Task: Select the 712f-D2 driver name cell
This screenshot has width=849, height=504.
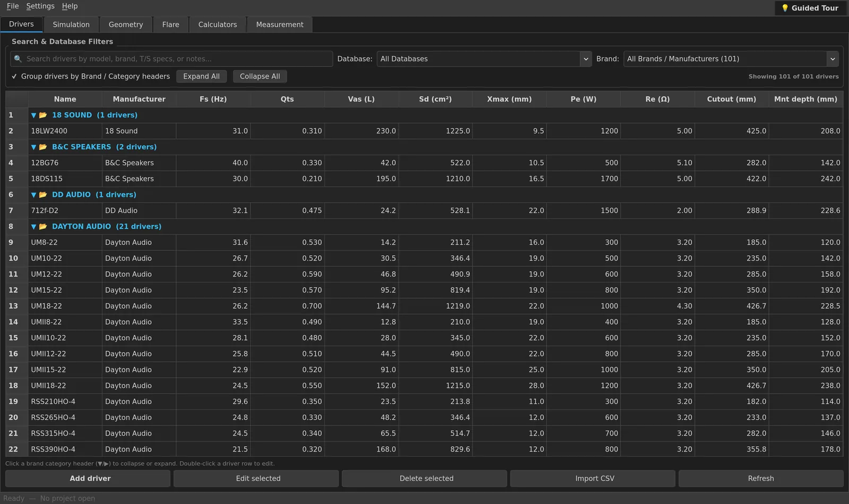Action: pos(65,211)
